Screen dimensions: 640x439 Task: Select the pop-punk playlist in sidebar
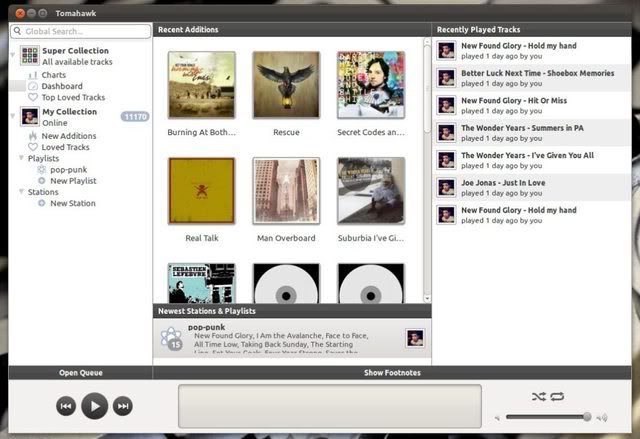point(69,169)
